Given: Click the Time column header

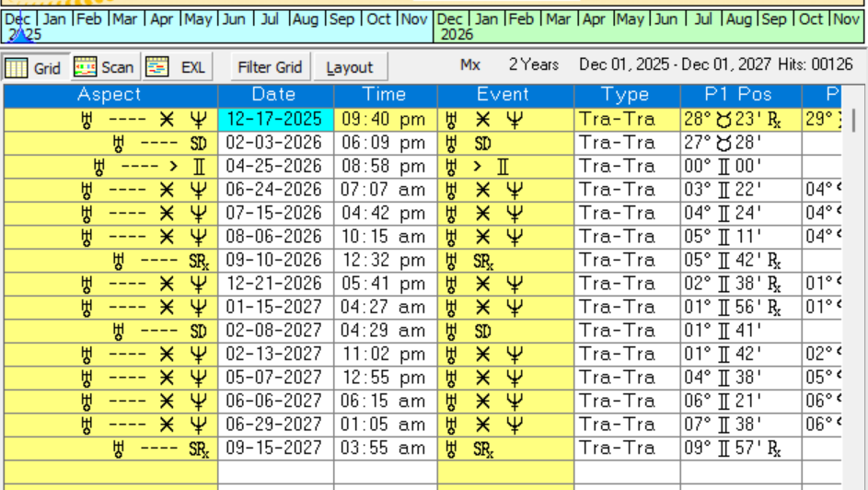Looking at the screenshot, I should pyautogui.click(x=384, y=95).
